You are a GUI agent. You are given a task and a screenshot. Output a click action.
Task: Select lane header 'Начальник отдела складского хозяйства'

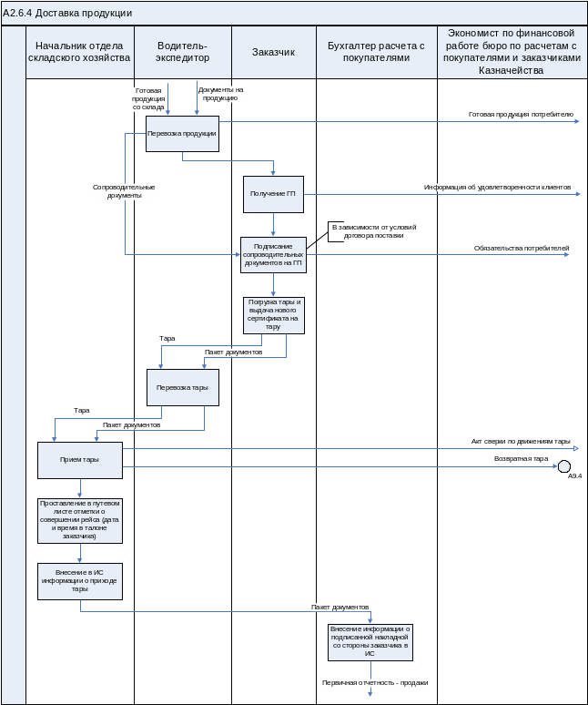(80, 52)
